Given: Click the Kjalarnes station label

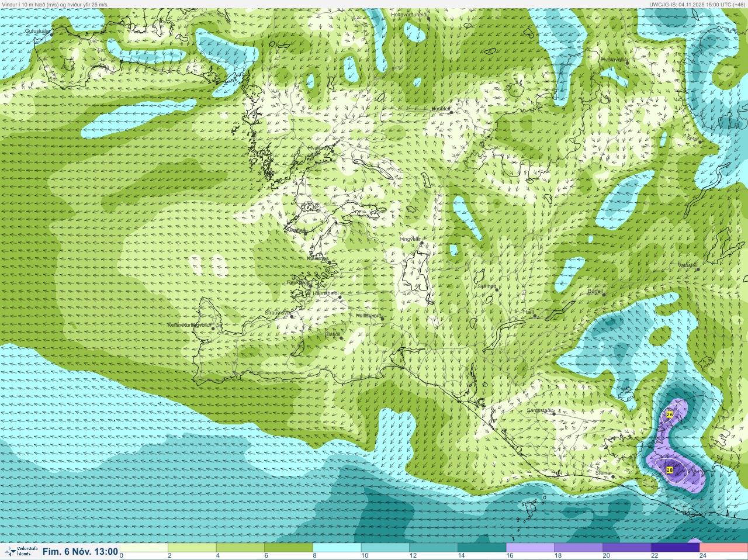Looking at the screenshot, I should [318, 258].
